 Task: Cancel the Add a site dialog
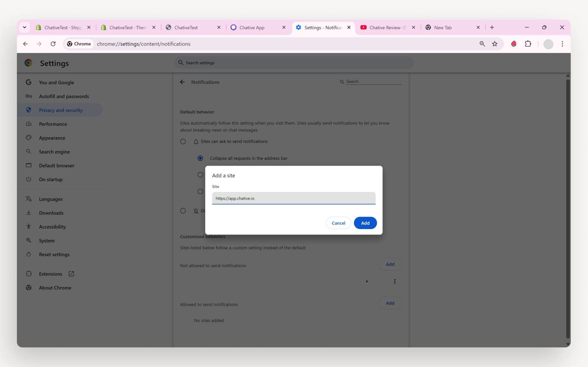click(x=338, y=223)
